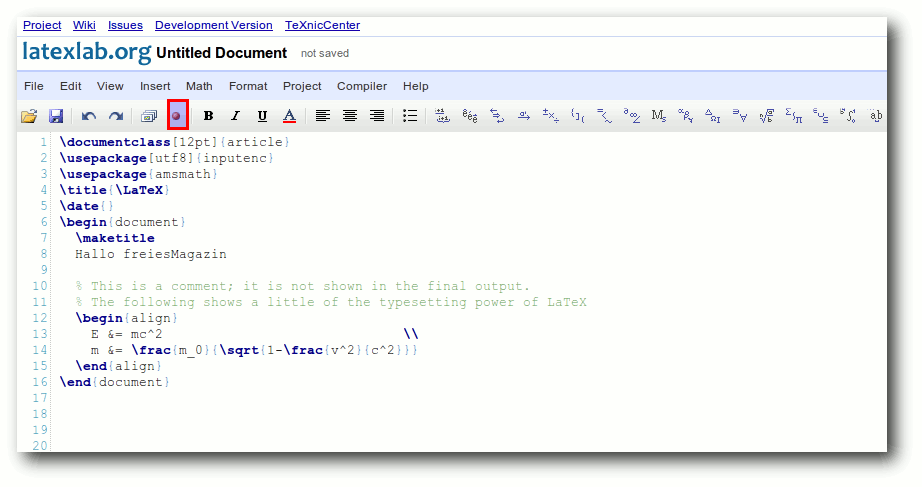The height and width of the screenshot is (487, 922).
Task: Open the accented letters symbol palette
Action: (x=470, y=116)
